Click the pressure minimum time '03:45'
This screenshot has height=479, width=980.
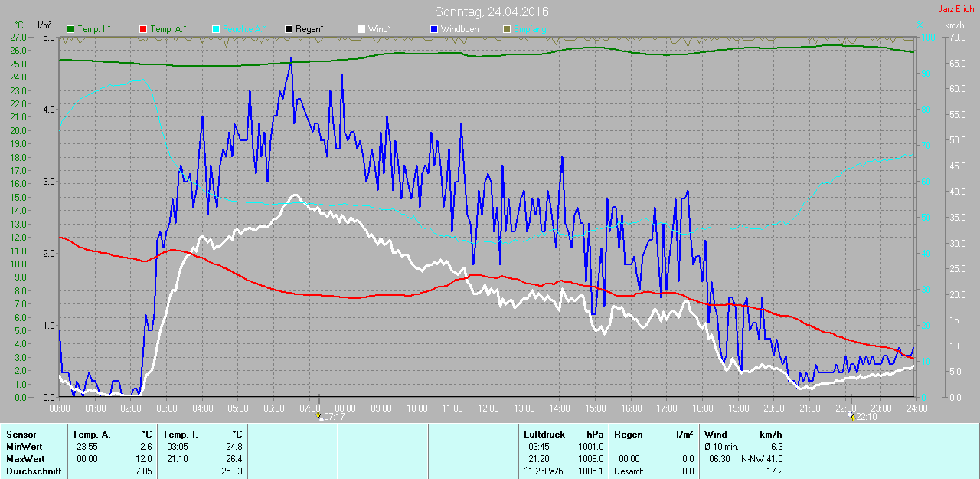(538, 447)
